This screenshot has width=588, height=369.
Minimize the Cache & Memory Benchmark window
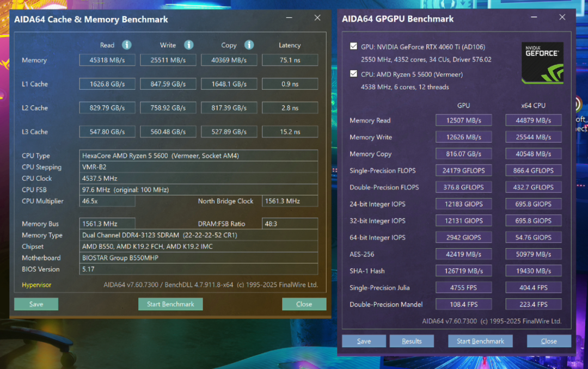289,17
